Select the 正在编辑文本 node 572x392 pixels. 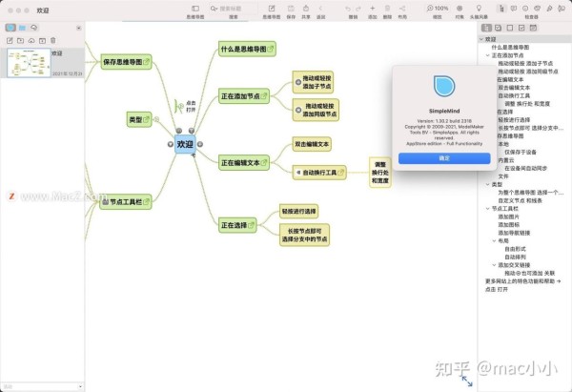tap(244, 163)
